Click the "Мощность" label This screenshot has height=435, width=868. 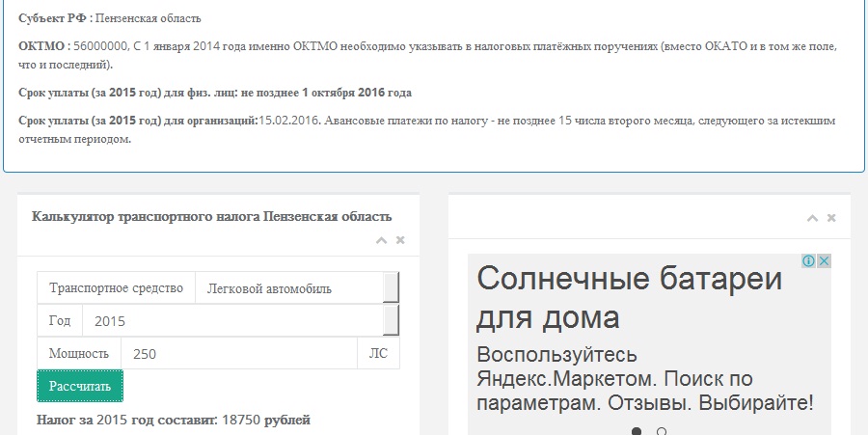(x=79, y=354)
